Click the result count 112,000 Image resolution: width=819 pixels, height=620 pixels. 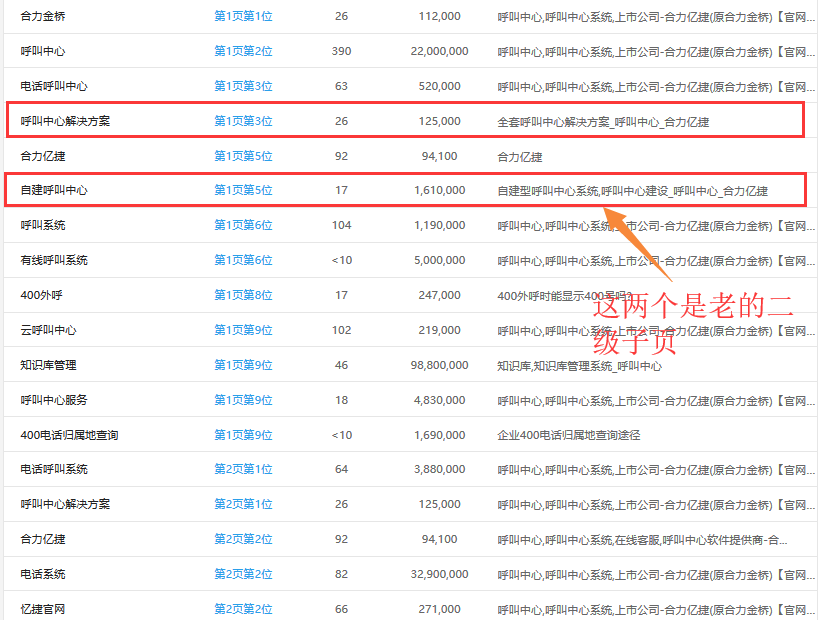coord(439,16)
